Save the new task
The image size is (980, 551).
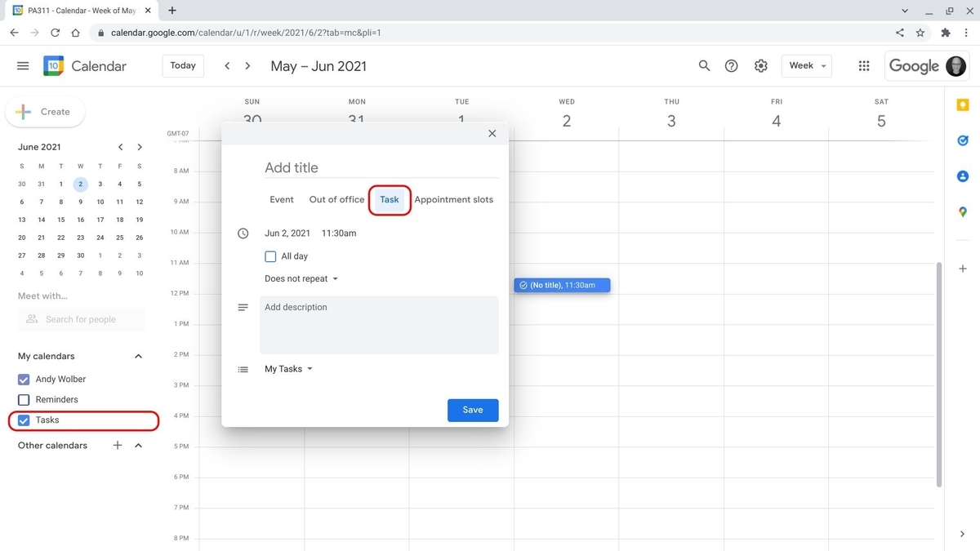(x=472, y=410)
